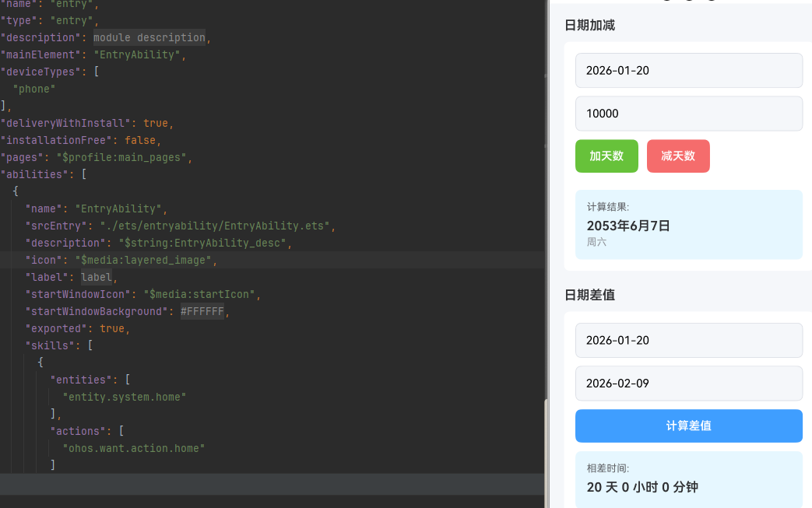Click the days input showing 10000
Image resolution: width=812 pixels, height=508 pixels.
(688, 114)
